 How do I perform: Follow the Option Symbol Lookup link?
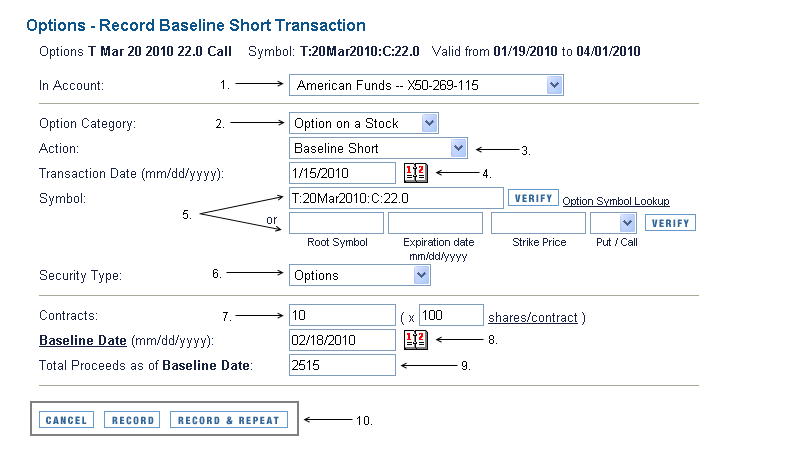(x=616, y=201)
